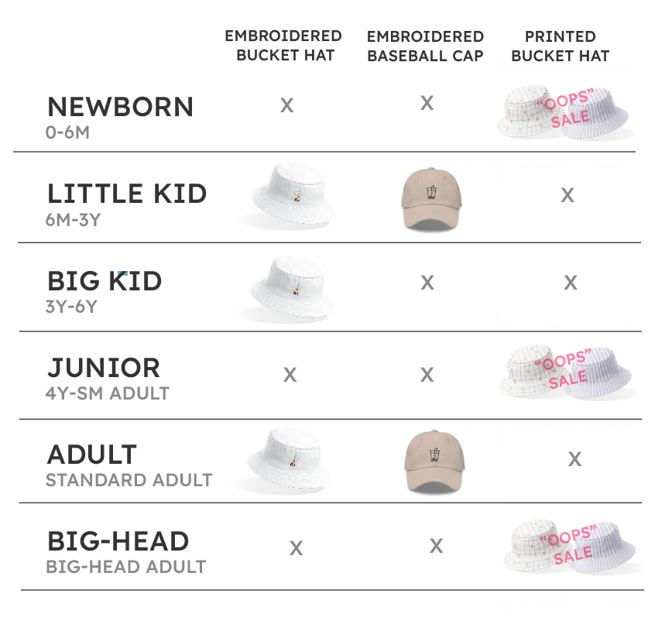Click the X for Adult printed bucket hat
Viewport: 672px width, 621px height.
click(x=574, y=460)
